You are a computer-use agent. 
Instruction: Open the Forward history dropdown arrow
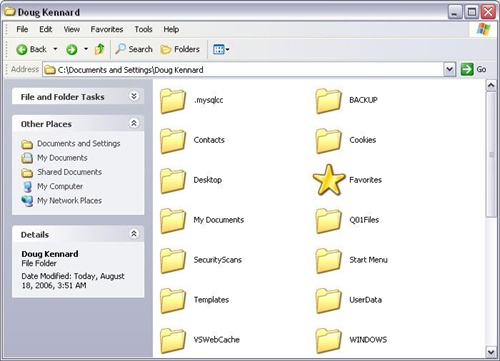pos(86,49)
